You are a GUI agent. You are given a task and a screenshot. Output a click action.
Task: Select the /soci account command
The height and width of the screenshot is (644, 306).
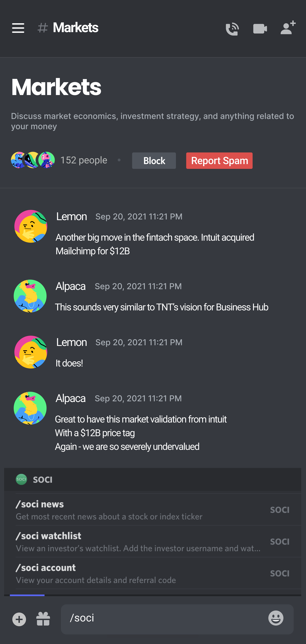[153, 573]
